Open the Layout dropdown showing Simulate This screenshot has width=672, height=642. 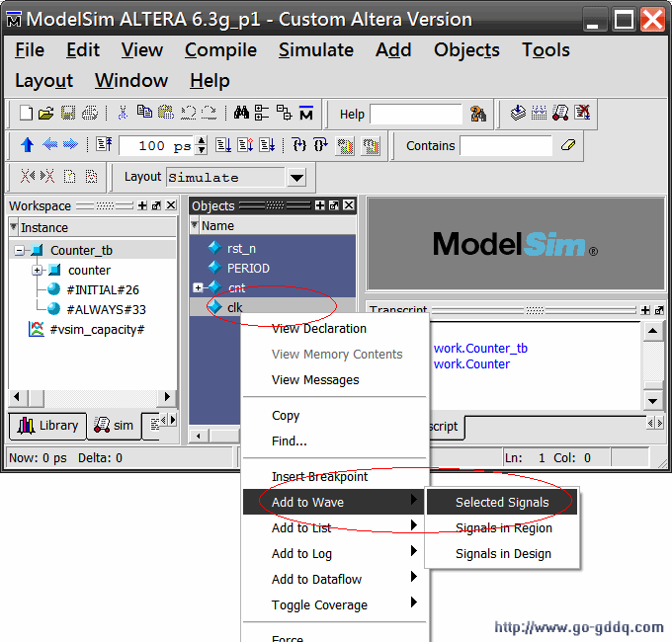[x=296, y=178]
